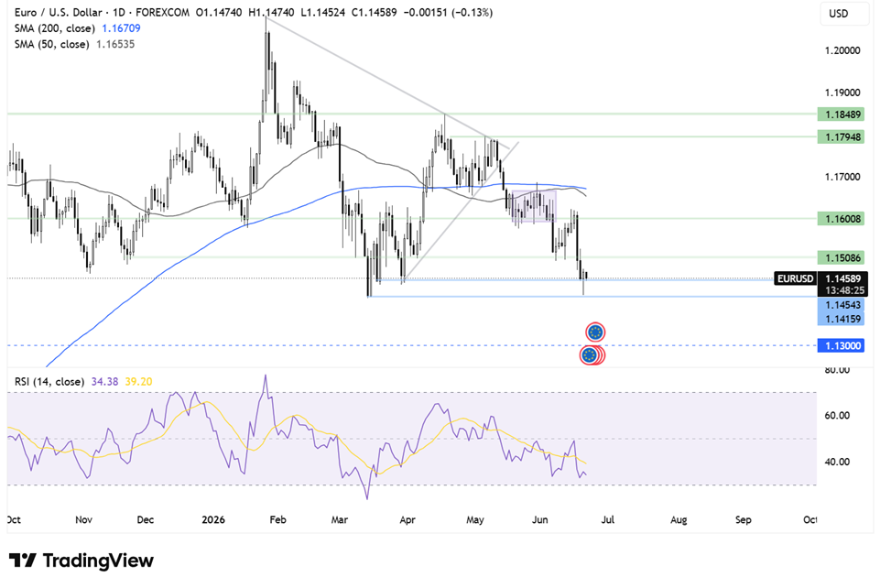Click the 1.16008 price level label
Image resolution: width=891 pixels, height=588 pixels.
841,219
